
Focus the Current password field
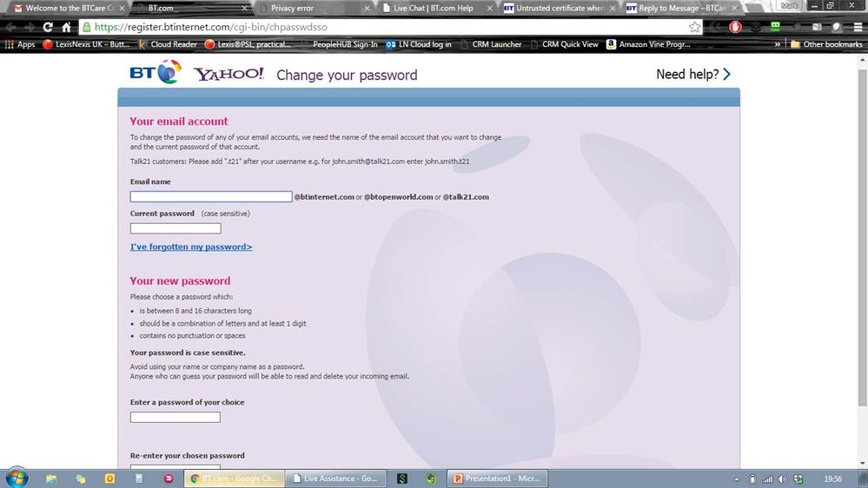click(176, 228)
